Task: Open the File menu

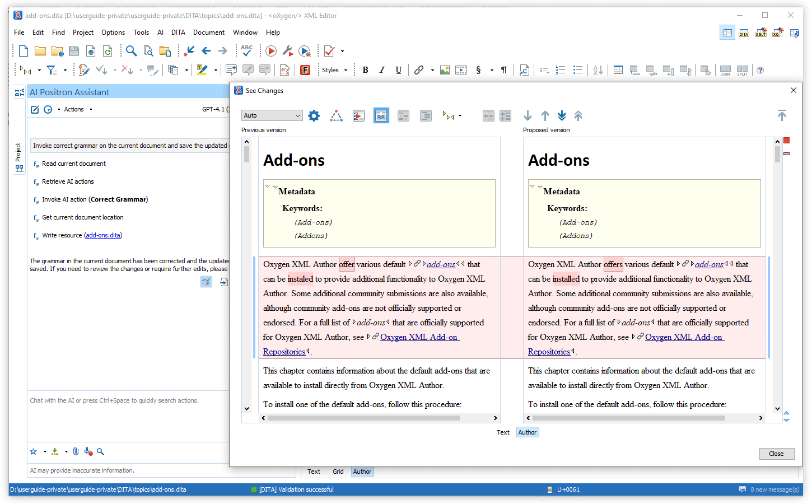Action: coord(19,32)
